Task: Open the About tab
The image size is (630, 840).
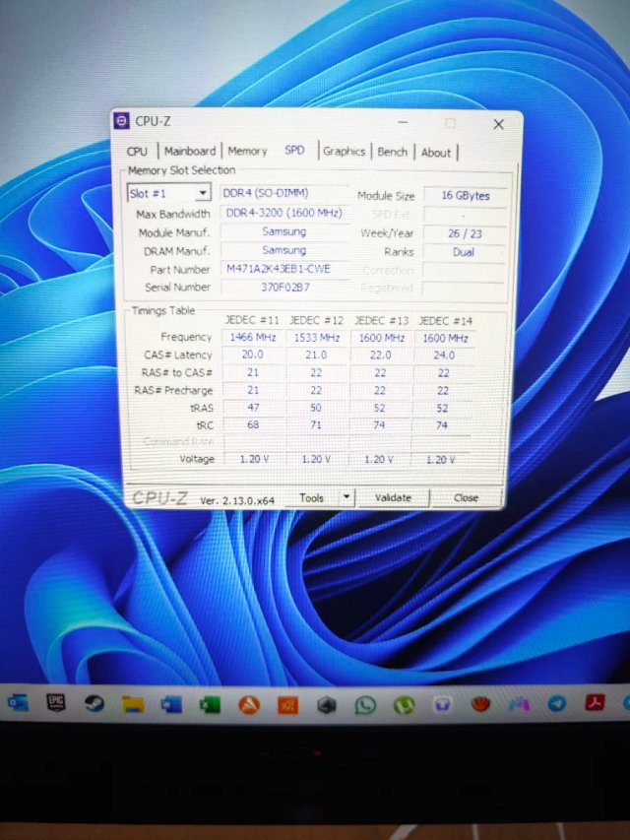Action: [435, 153]
